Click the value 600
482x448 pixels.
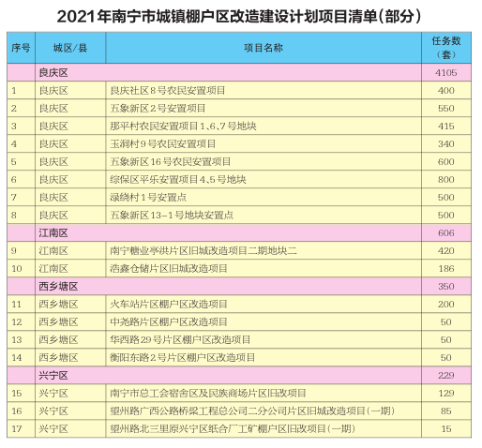tap(446, 162)
